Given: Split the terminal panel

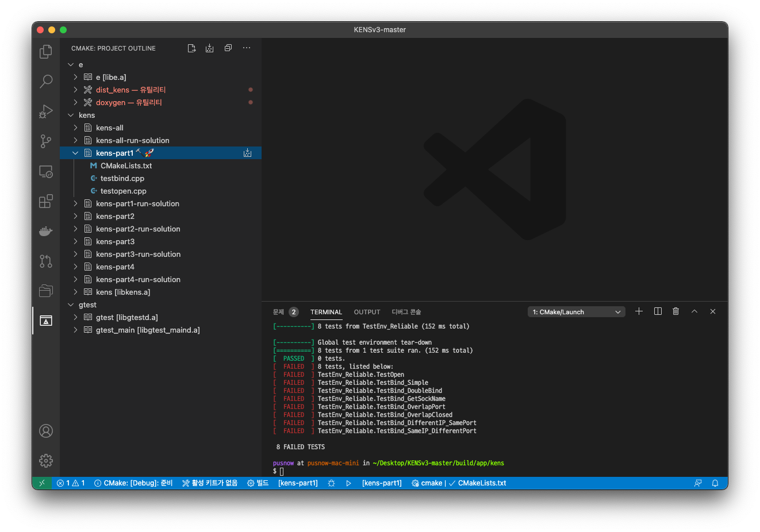Looking at the screenshot, I should [658, 311].
